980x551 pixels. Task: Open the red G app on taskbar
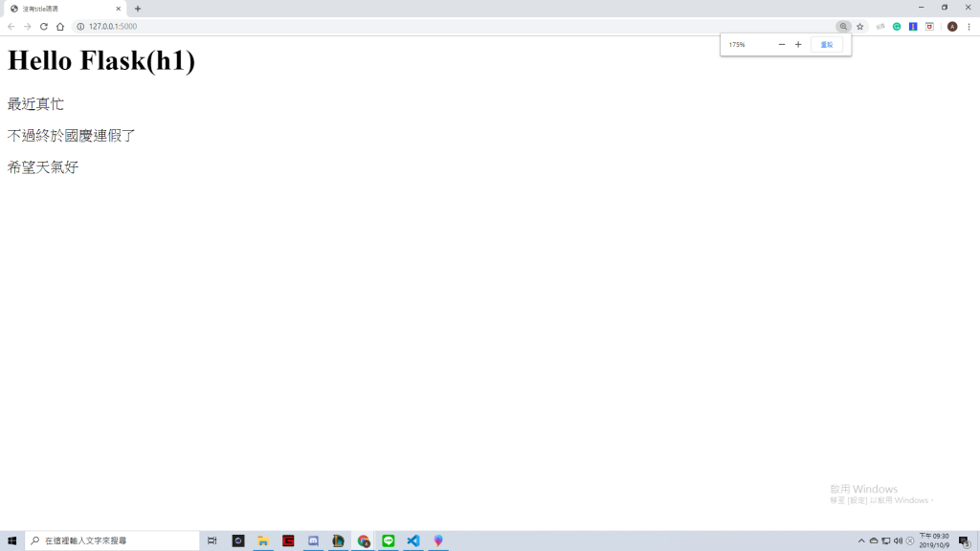pyautogui.click(x=288, y=540)
